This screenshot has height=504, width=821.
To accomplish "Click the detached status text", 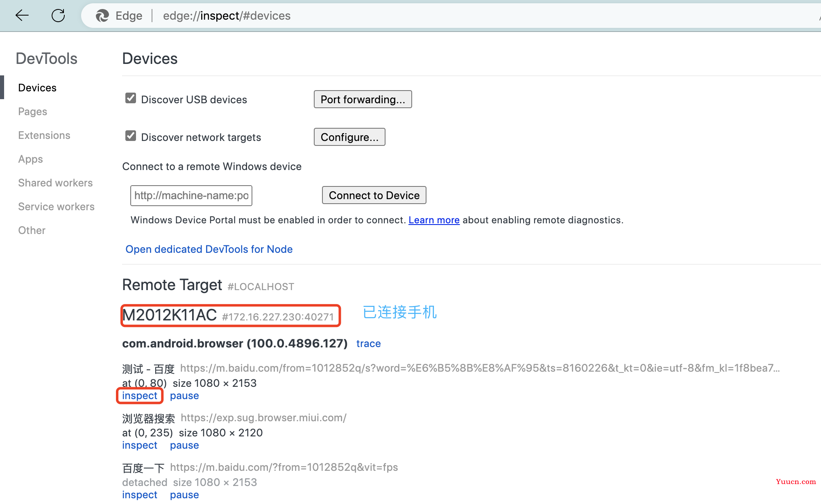I will pyautogui.click(x=145, y=482).
